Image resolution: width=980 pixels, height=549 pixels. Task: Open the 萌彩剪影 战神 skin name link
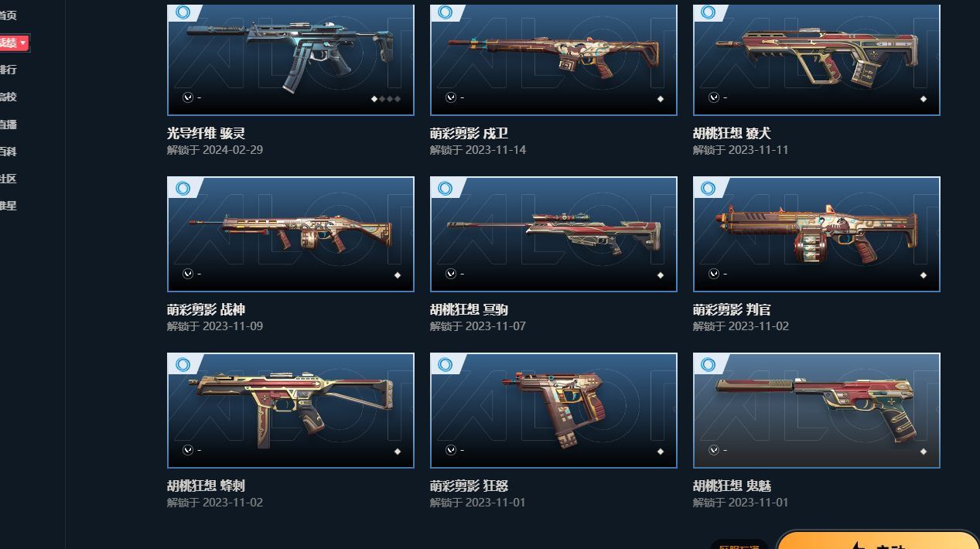(x=206, y=309)
